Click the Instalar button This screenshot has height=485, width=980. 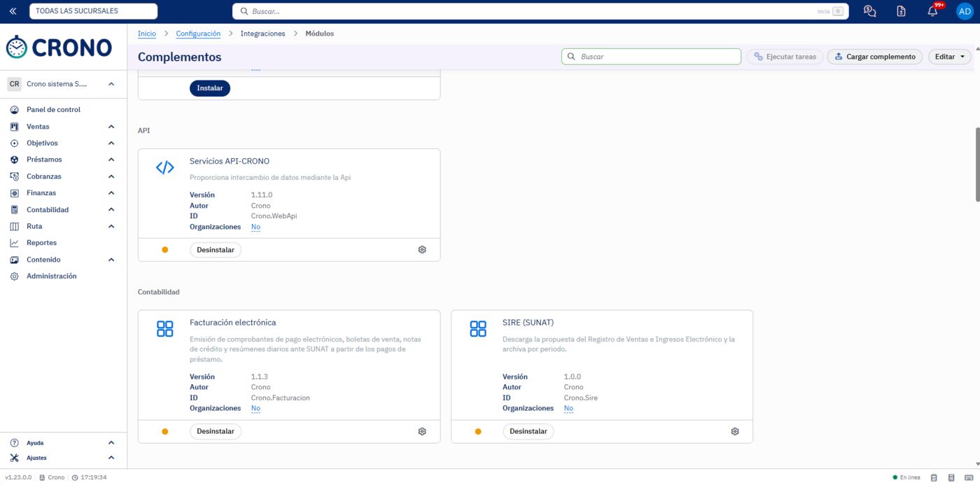point(210,88)
